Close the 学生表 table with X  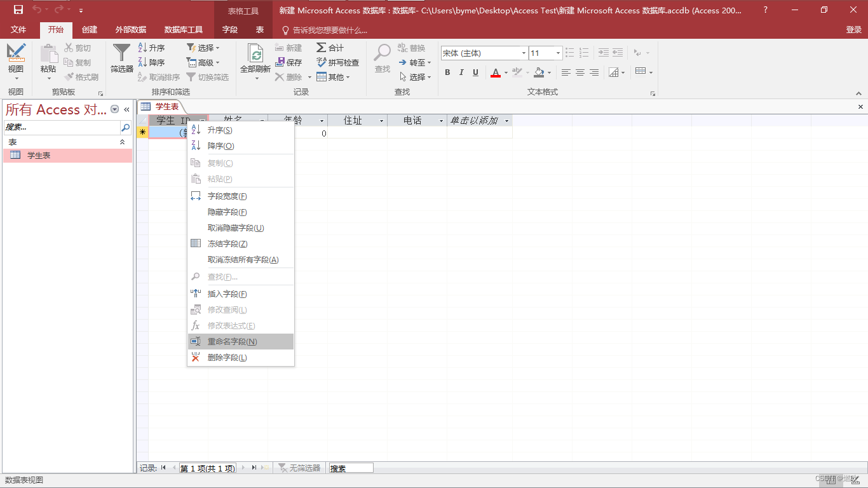[x=860, y=107]
